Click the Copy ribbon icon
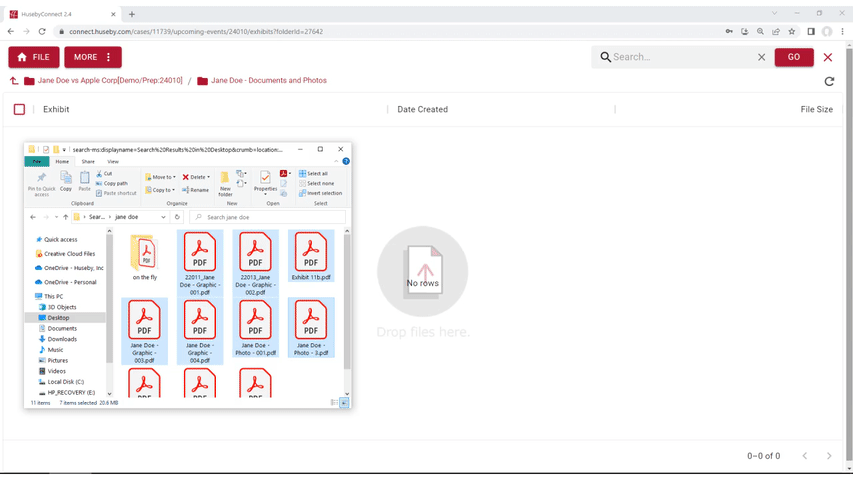Image resolution: width=853 pixels, height=480 pixels. [66, 181]
